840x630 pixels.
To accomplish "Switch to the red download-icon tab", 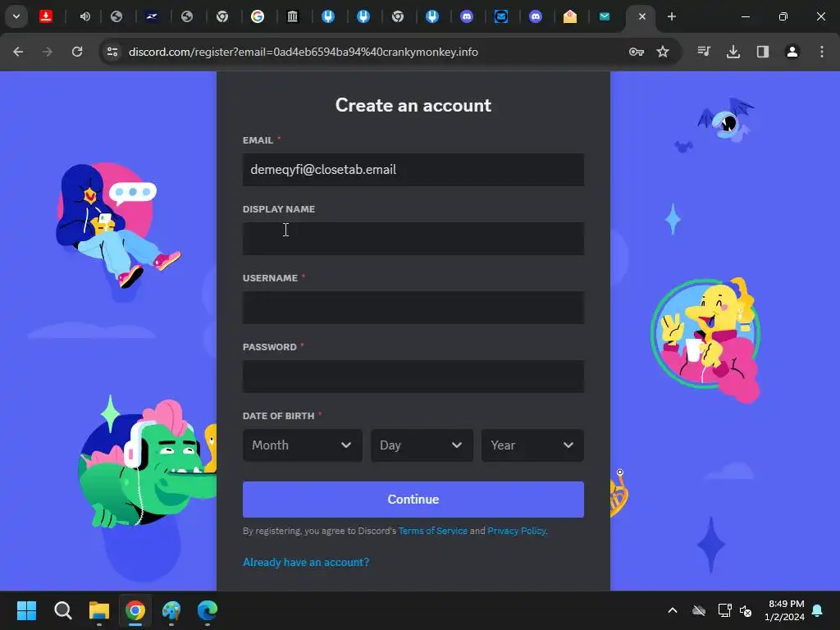I will 46,16.
